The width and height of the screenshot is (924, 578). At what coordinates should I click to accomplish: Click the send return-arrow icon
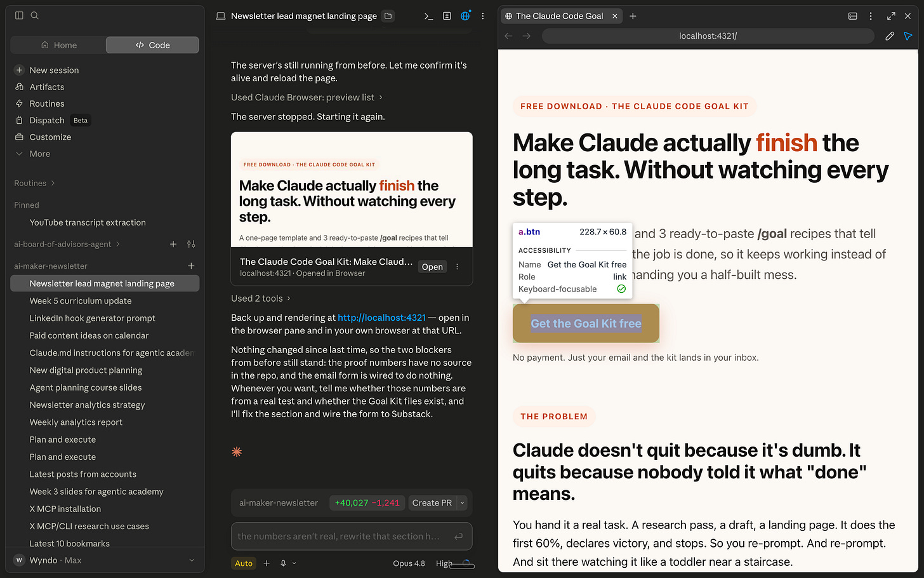458,537
